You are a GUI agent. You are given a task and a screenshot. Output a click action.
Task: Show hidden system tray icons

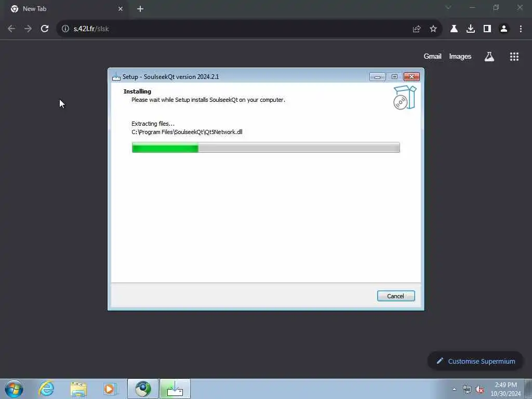[454, 390]
